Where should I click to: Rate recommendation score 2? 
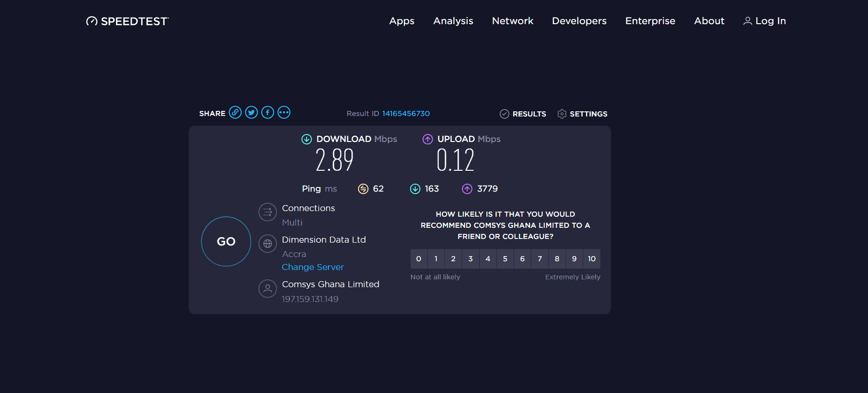tap(453, 259)
